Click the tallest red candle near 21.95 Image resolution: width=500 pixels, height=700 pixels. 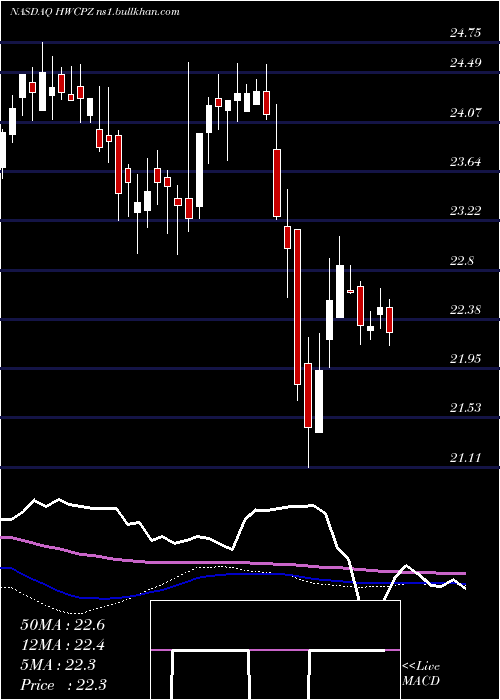pyautogui.click(x=297, y=306)
